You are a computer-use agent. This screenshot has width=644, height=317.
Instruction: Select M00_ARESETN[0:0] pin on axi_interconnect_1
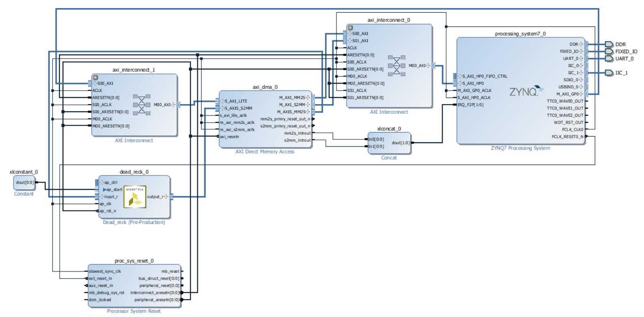(x=111, y=126)
